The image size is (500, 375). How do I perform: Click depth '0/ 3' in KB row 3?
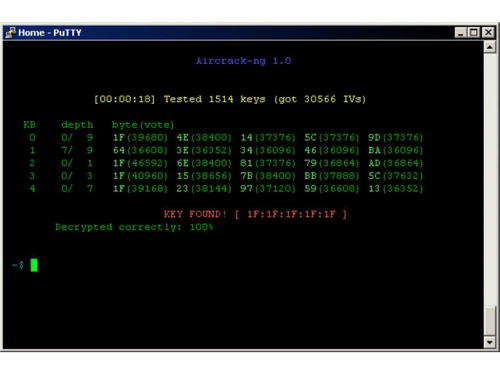click(77, 176)
